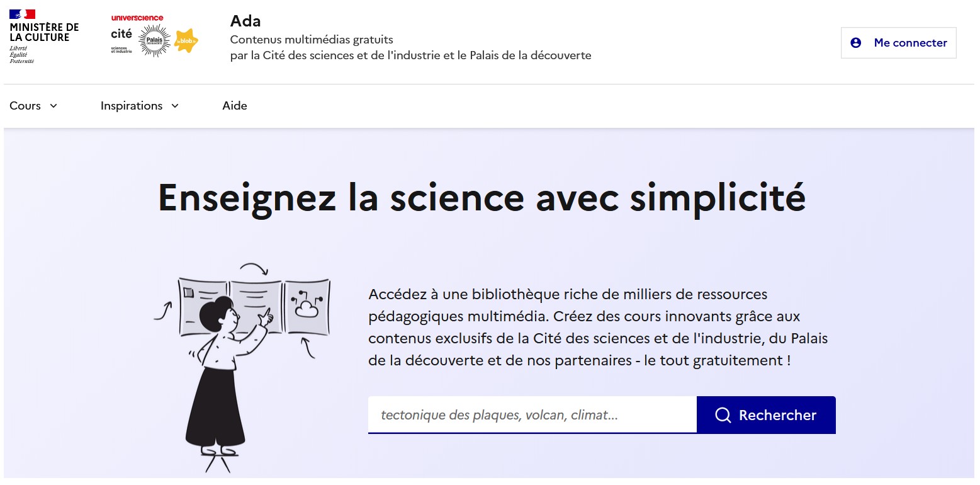This screenshot has height=485, width=980.
Task: Click the universcience red logo
Action: point(137,18)
